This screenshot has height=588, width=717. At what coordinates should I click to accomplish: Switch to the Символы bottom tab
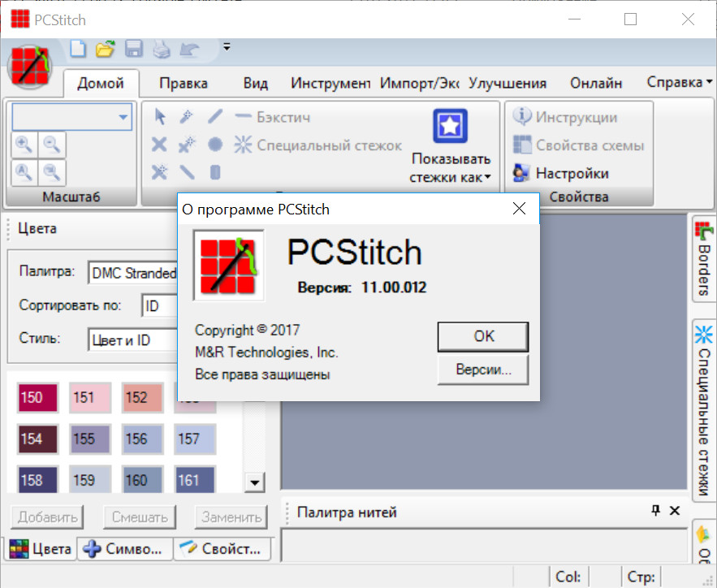[125, 549]
